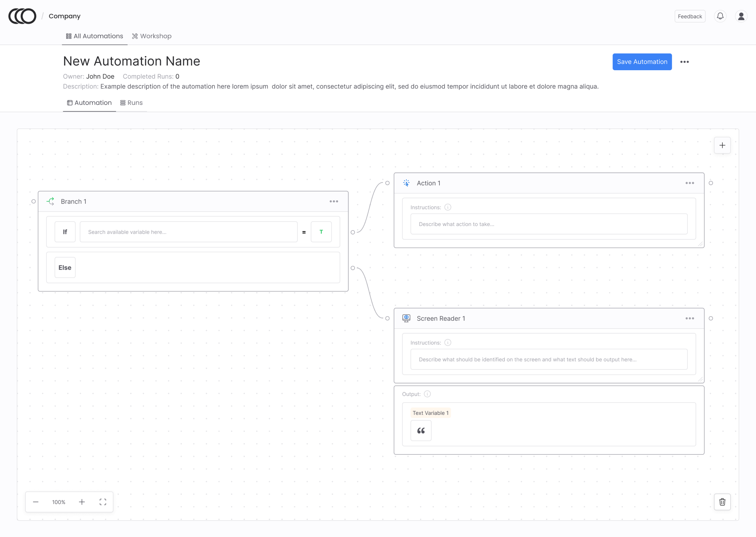Click Screen Reader 1 input connector
This screenshot has width=756, height=537.
(387, 318)
